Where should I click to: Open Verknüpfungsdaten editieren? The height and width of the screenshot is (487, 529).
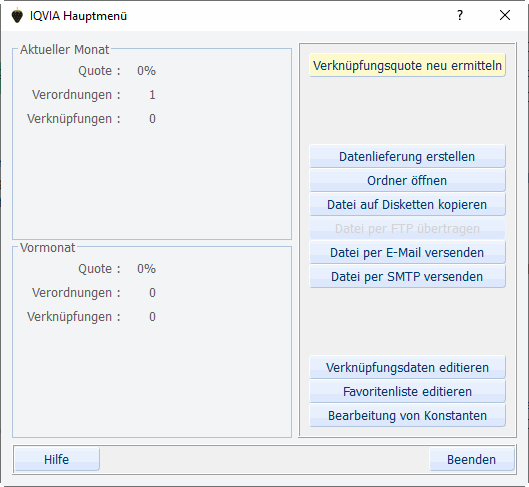point(407,367)
